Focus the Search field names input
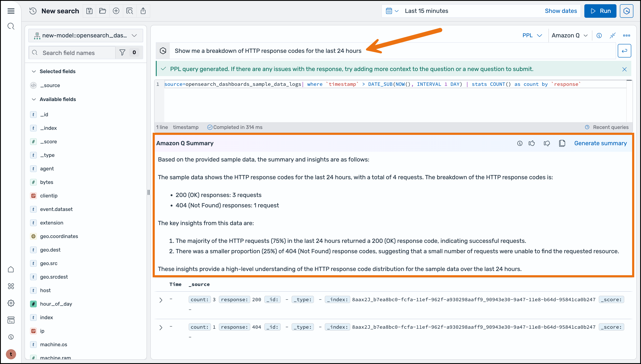641x364 pixels. pyautogui.click(x=75, y=53)
